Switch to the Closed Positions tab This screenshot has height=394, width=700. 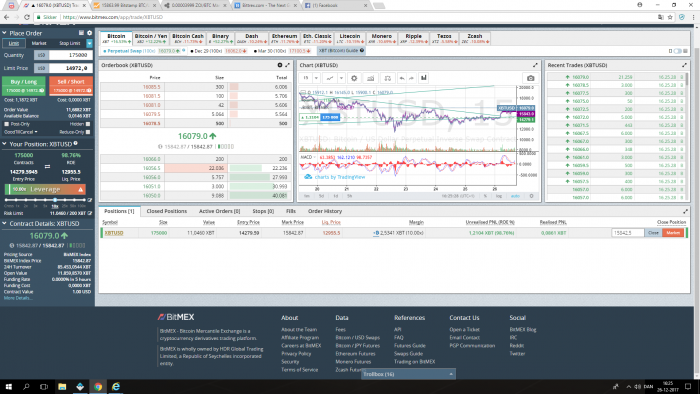pyautogui.click(x=167, y=211)
